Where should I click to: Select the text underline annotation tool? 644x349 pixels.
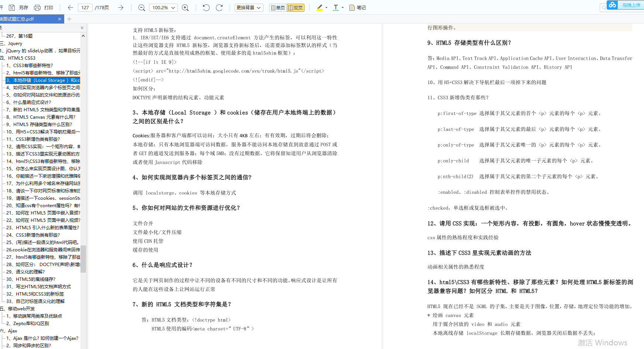(x=336, y=7)
